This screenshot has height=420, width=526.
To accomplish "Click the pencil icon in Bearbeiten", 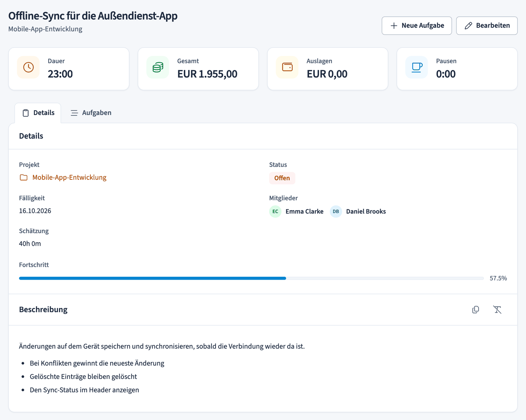I will 468,26.
